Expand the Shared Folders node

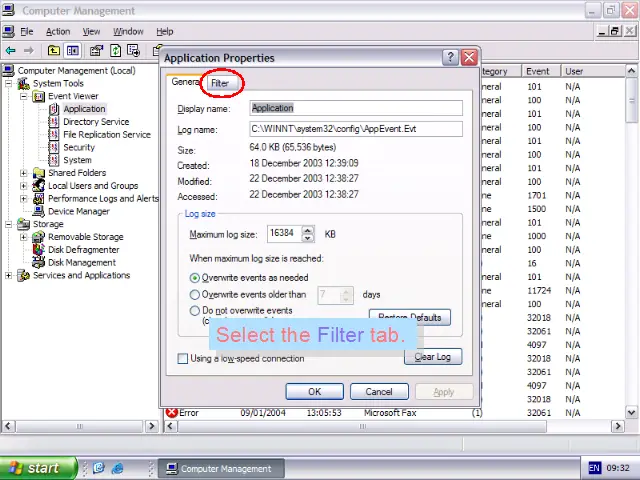[x=24, y=173]
